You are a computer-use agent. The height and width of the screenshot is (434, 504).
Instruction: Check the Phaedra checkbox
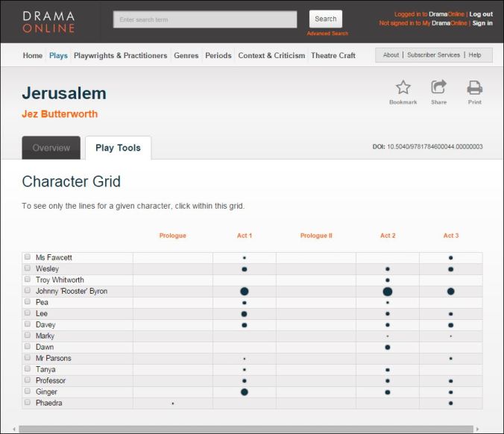(28, 402)
